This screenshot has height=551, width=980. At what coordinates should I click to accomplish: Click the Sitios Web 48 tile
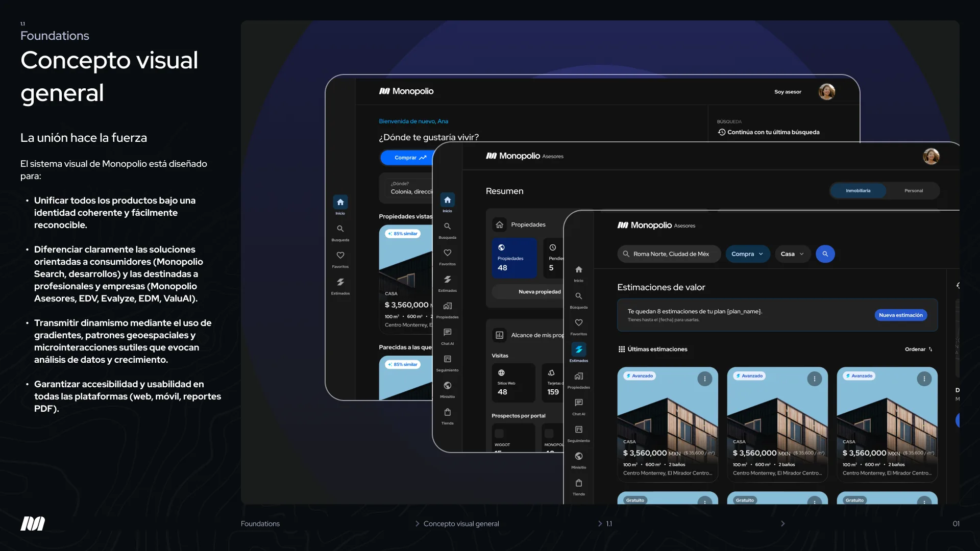point(513,383)
